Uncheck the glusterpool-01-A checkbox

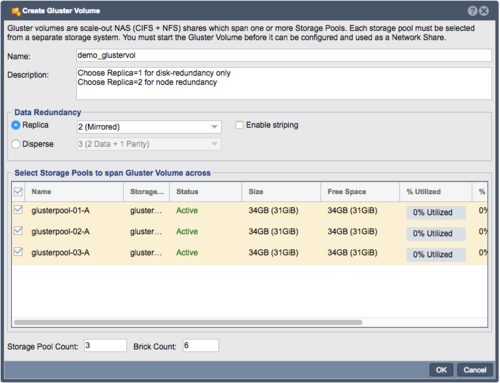pyautogui.click(x=18, y=210)
